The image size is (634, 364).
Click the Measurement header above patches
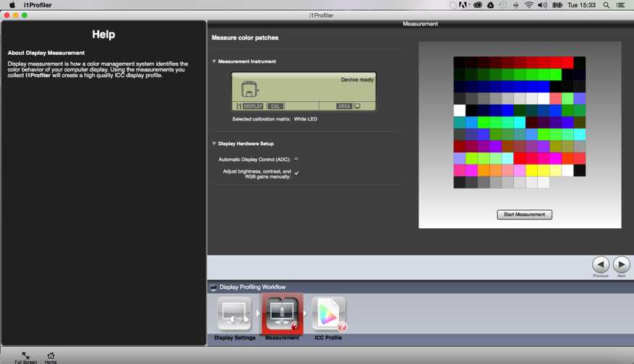pos(420,24)
